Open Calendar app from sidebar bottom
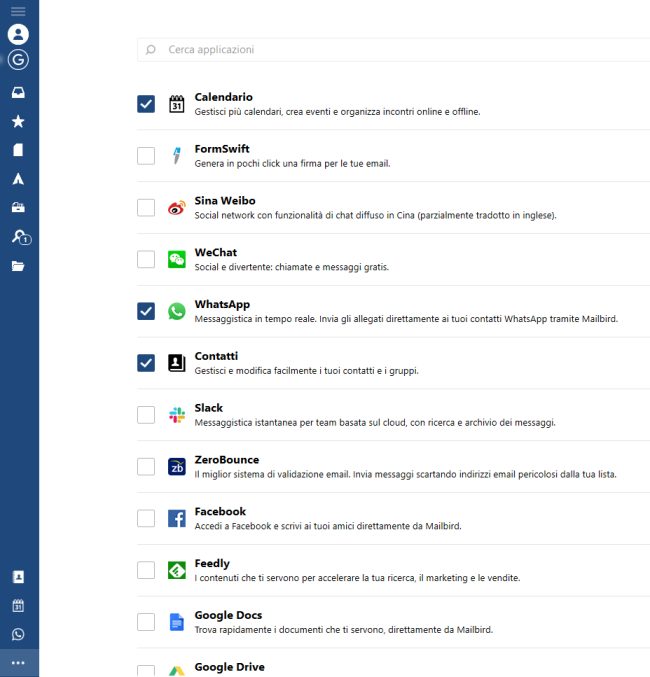 pyautogui.click(x=18, y=605)
